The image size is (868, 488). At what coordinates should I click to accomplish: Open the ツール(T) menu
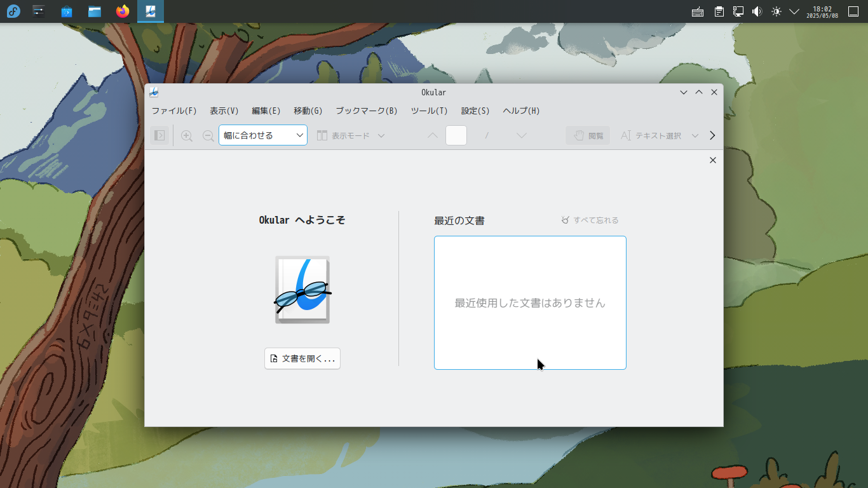(x=430, y=111)
